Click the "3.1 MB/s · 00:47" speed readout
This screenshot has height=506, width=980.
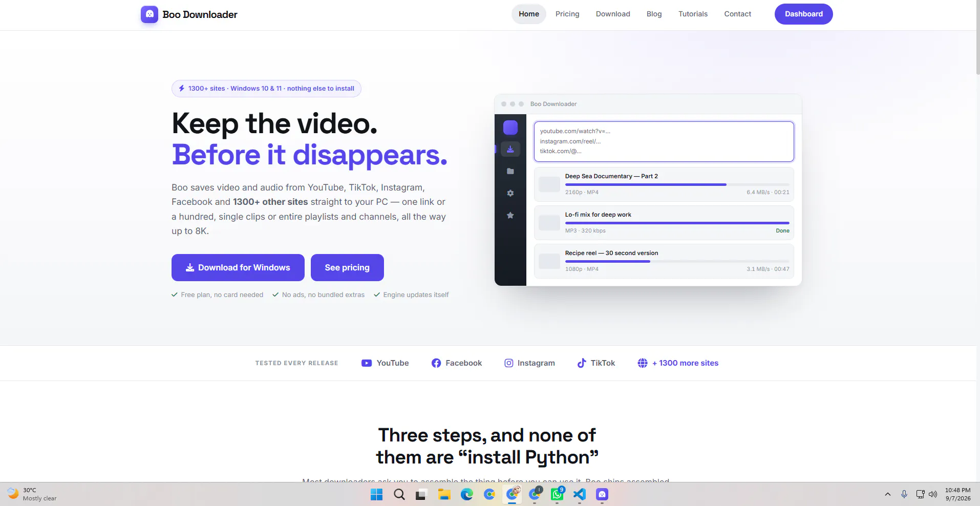pos(768,269)
